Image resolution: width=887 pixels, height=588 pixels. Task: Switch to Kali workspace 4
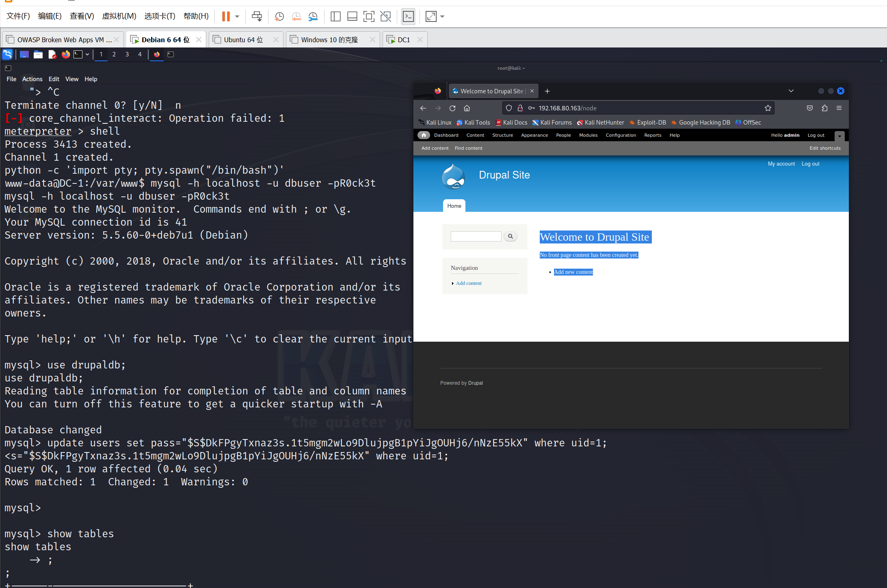140,54
